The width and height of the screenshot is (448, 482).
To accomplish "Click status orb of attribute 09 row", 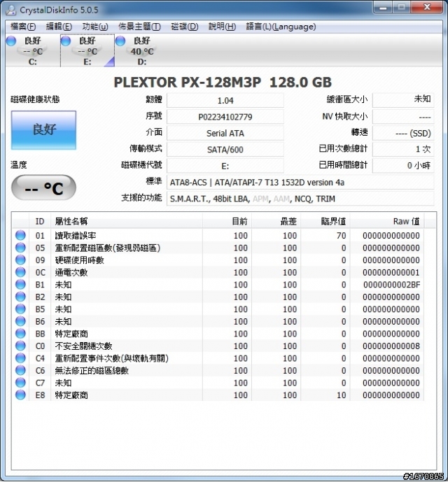I will point(20,260).
